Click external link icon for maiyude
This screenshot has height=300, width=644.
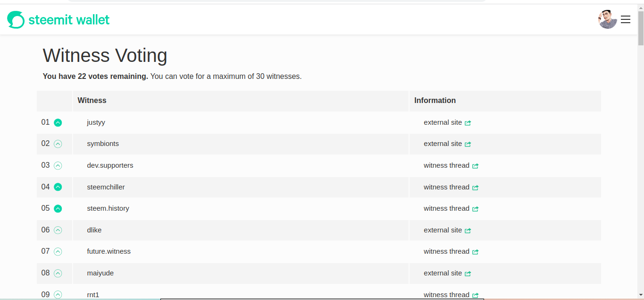[x=468, y=274]
